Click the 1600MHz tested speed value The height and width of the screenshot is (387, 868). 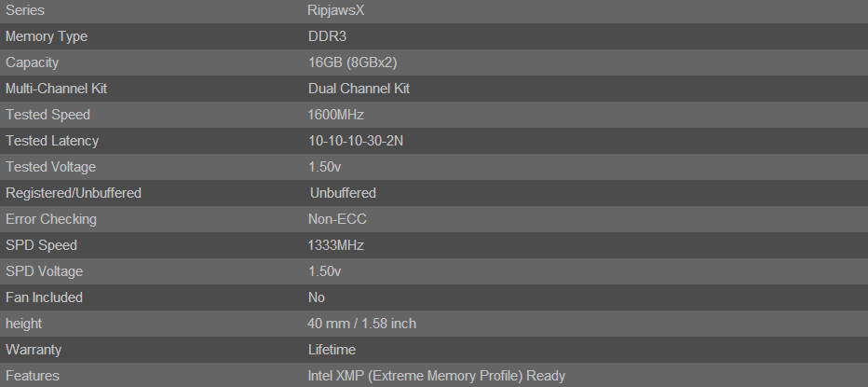(x=335, y=115)
